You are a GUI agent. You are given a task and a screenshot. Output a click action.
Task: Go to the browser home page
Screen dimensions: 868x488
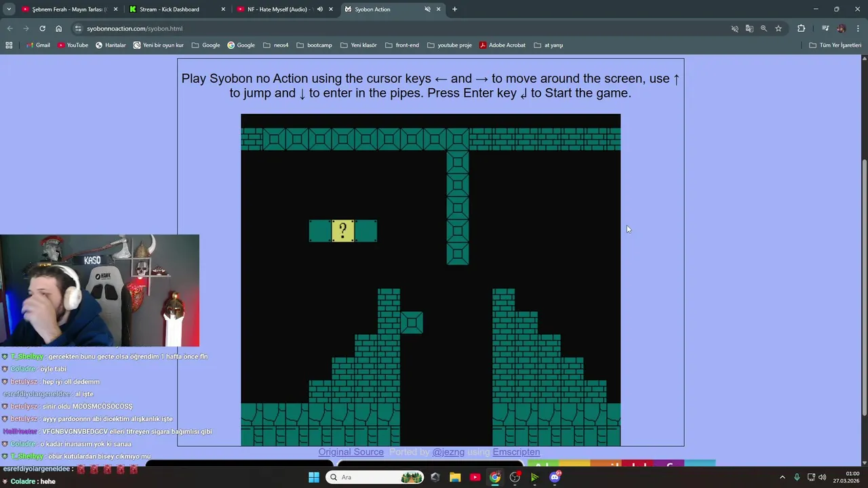[x=58, y=28]
